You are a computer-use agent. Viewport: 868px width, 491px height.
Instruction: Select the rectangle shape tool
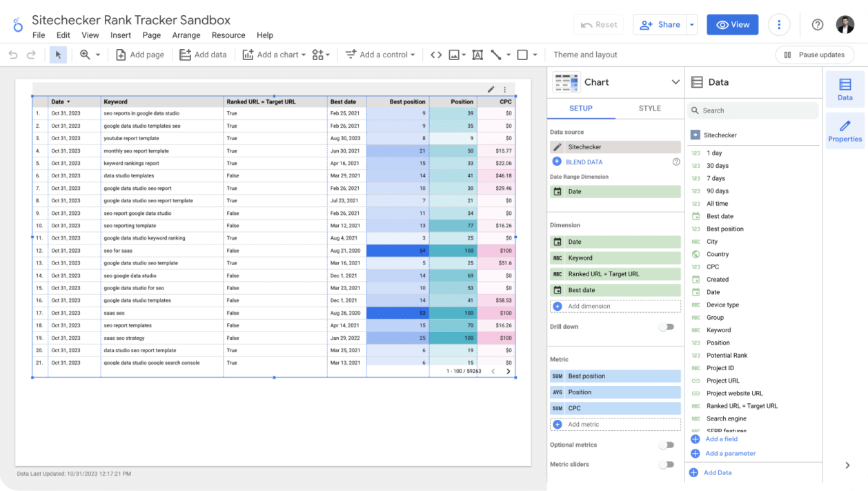point(522,55)
